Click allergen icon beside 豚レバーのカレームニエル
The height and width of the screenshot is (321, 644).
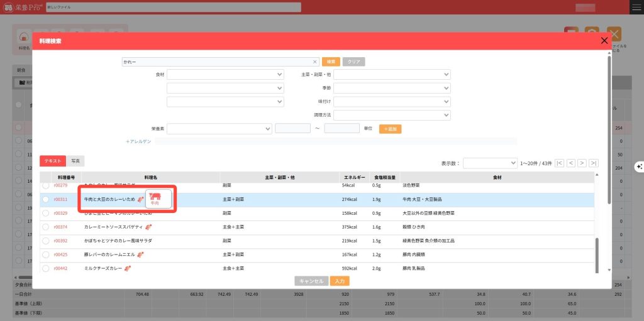tap(141, 254)
